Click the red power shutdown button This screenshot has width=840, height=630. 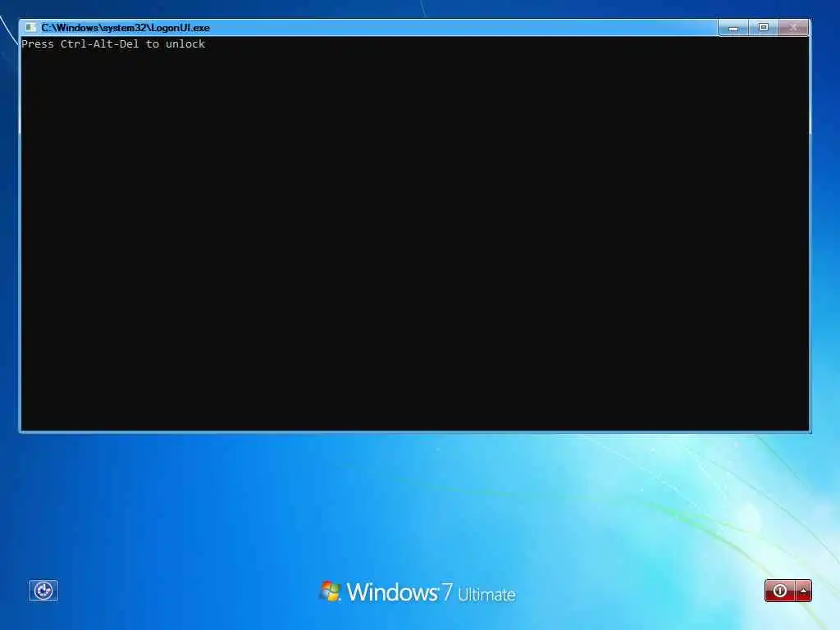pyautogui.click(x=780, y=591)
